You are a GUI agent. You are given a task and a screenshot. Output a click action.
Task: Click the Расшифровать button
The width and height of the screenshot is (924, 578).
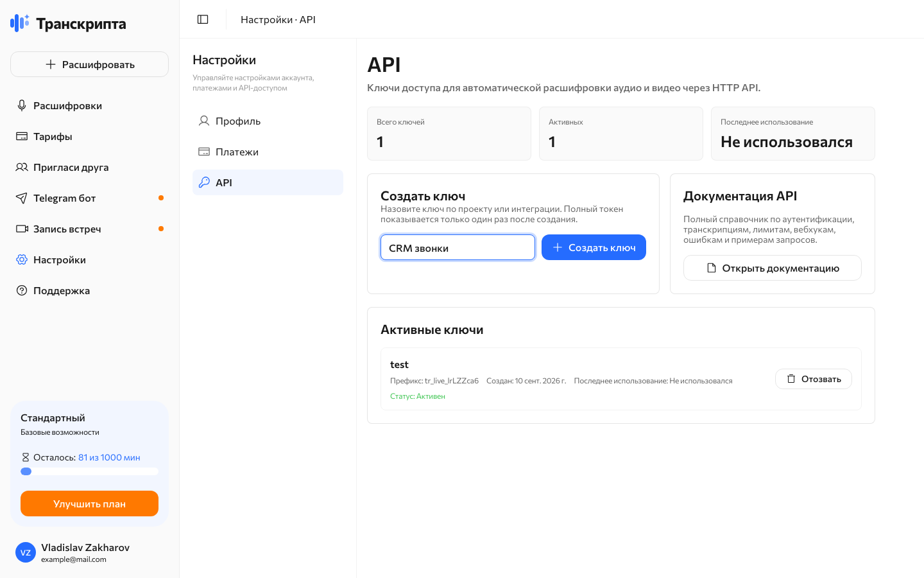pos(89,64)
